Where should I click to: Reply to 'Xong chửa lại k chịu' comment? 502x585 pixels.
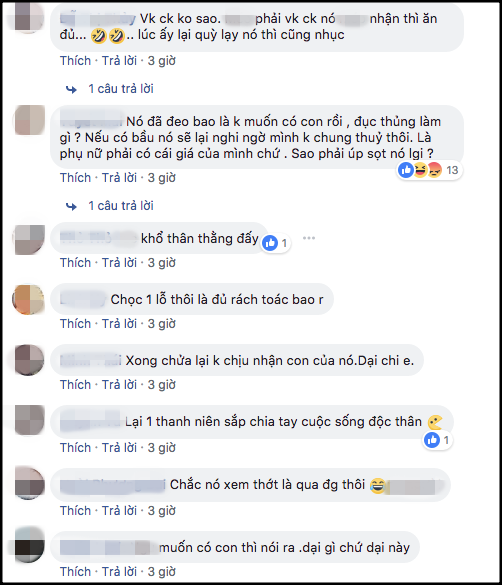119,385
